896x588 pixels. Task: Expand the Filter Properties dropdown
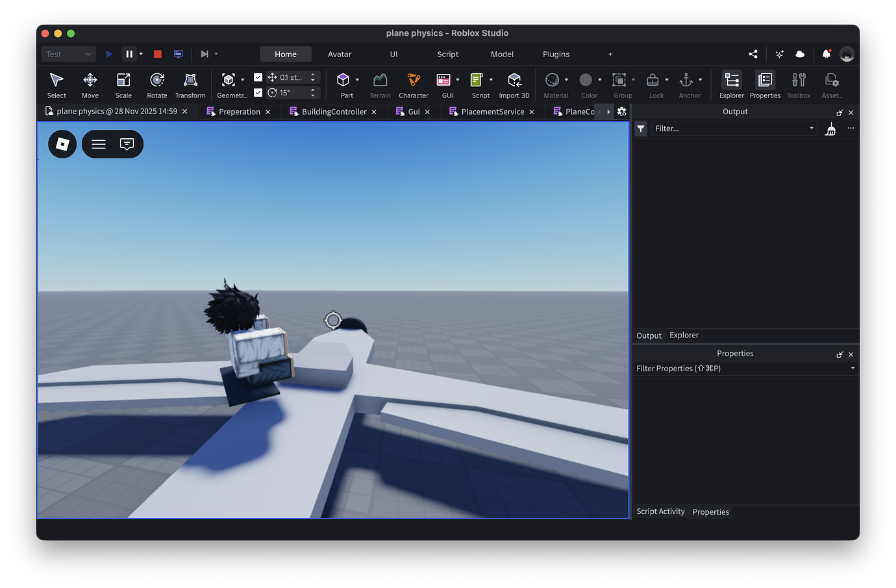[852, 368]
